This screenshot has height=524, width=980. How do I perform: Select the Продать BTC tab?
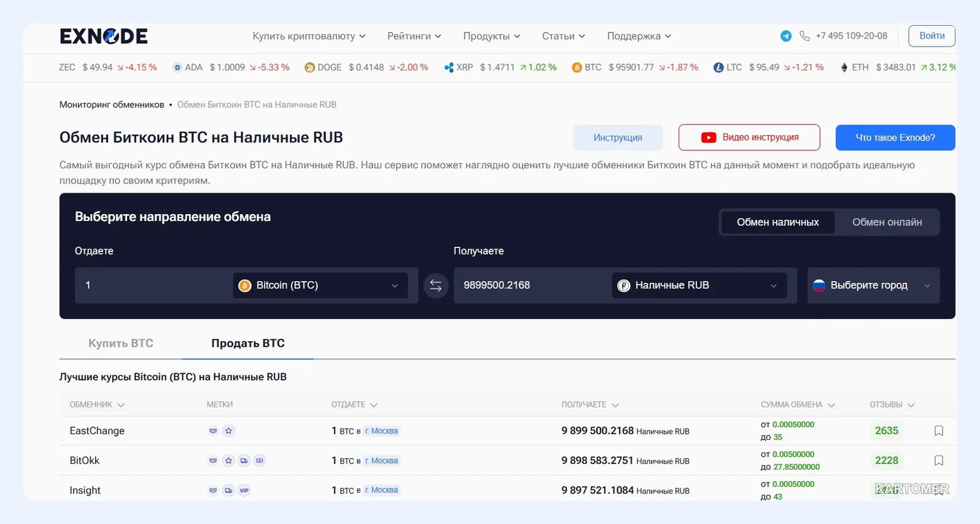click(x=248, y=344)
